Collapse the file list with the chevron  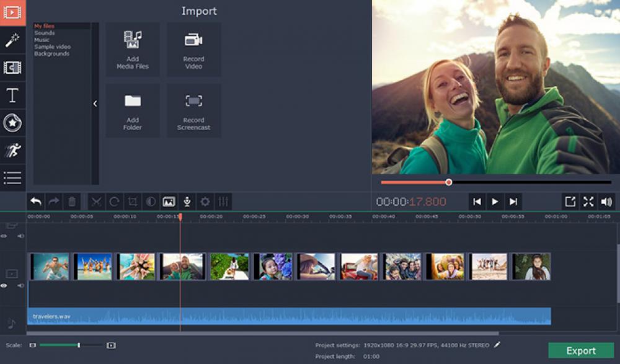pos(94,103)
